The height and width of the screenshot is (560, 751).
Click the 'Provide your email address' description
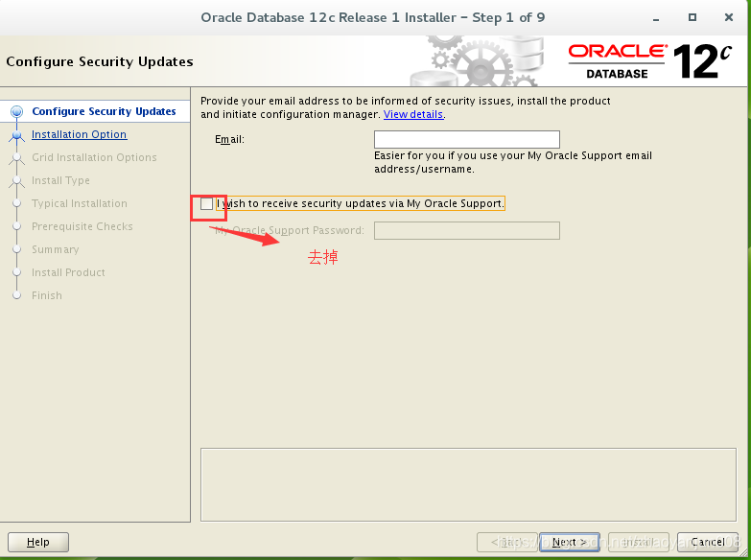click(x=405, y=107)
